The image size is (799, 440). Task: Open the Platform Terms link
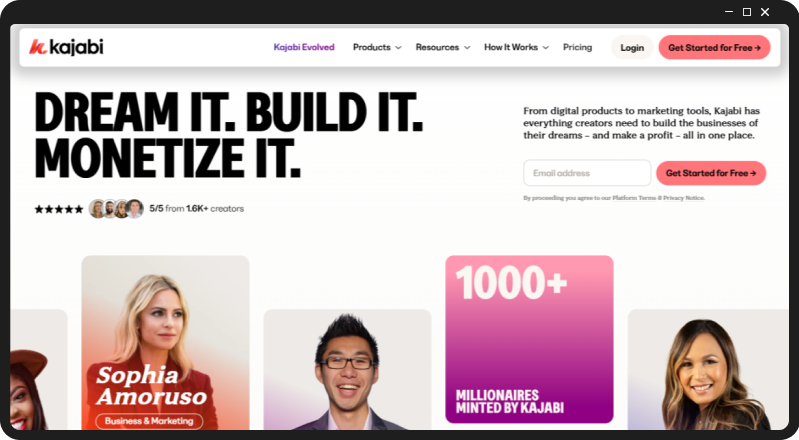pyautogui.click(x=634, y=198)
